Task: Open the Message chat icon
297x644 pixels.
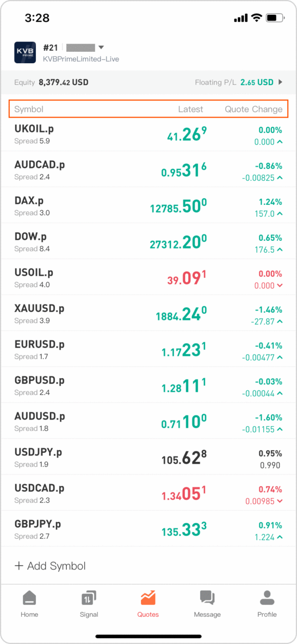Action: point(207,598)
